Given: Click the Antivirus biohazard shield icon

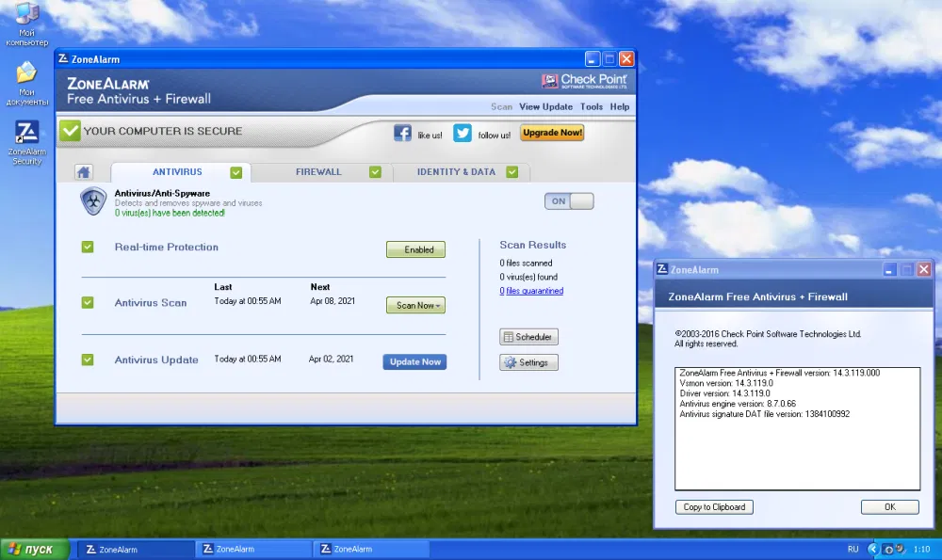Looking at the screenshot, I should [x=93, y=201].
